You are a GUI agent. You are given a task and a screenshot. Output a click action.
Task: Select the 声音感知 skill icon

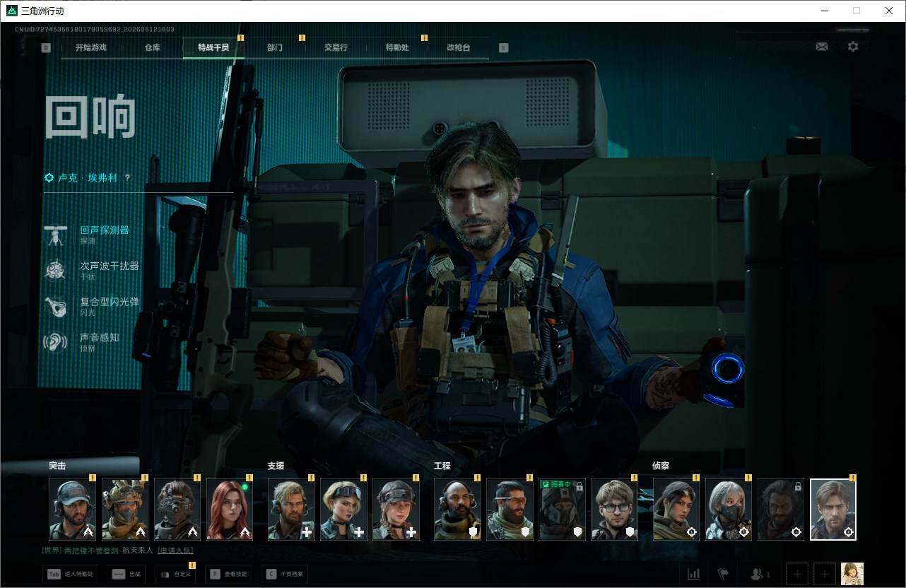pyautogui.click(x=55, y=342)
